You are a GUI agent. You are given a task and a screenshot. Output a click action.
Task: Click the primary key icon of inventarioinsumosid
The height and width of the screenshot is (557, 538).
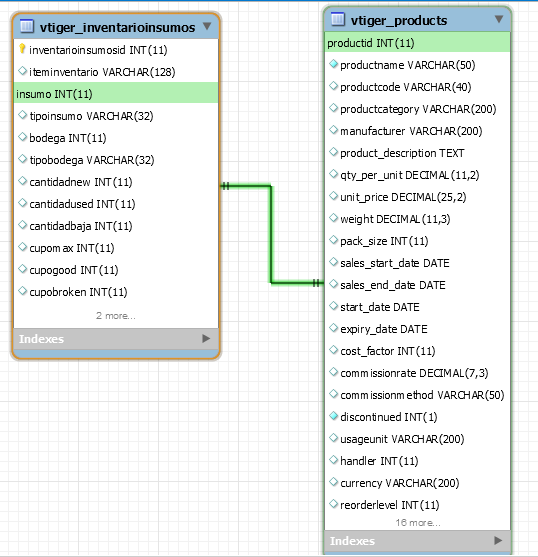(22, 49)
